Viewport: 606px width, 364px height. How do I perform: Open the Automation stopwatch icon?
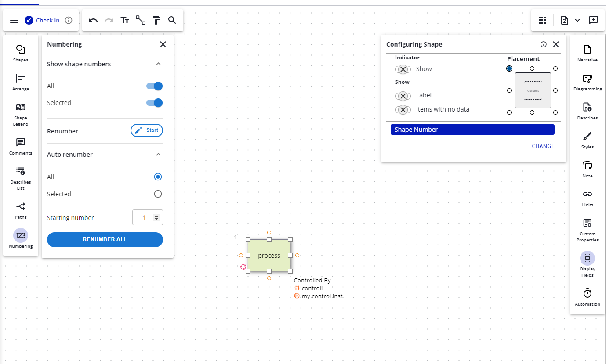[x=587, y=294]
